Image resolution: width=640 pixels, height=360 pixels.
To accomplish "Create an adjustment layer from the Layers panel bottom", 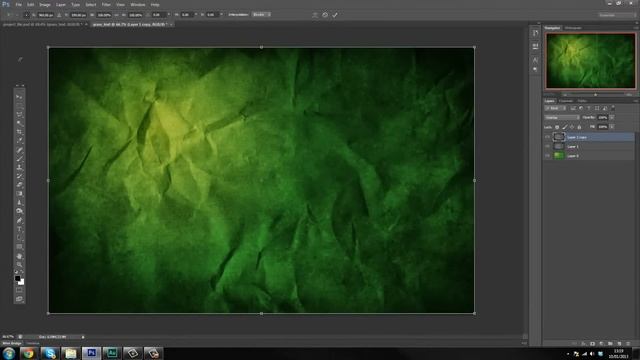I will [601, 344].
